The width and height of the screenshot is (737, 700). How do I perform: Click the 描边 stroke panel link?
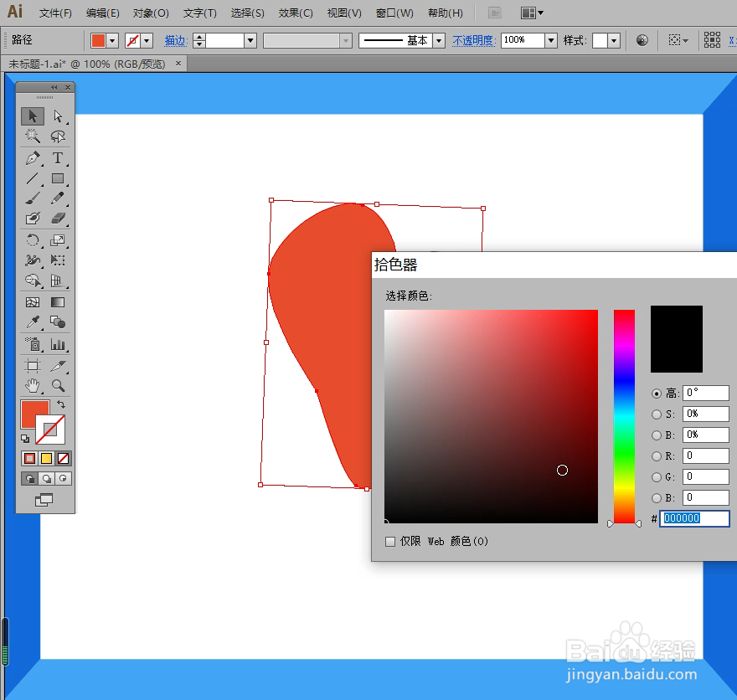tap(176, 41)
